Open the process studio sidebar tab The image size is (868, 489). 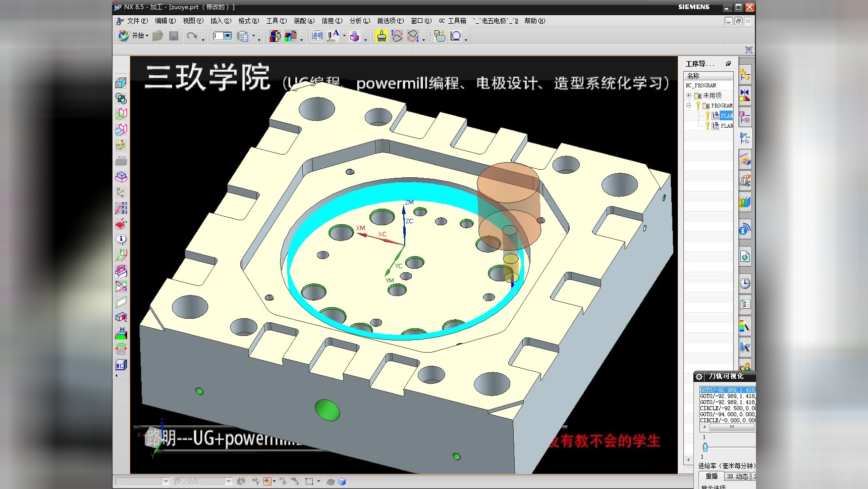pos(745,305)
